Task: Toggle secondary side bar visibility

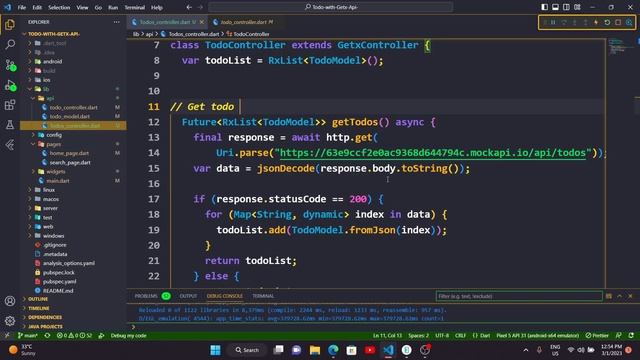Action: tap(566, 7)
